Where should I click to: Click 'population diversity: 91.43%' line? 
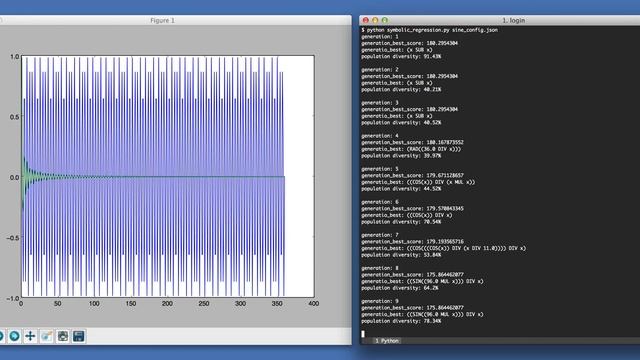401,56
